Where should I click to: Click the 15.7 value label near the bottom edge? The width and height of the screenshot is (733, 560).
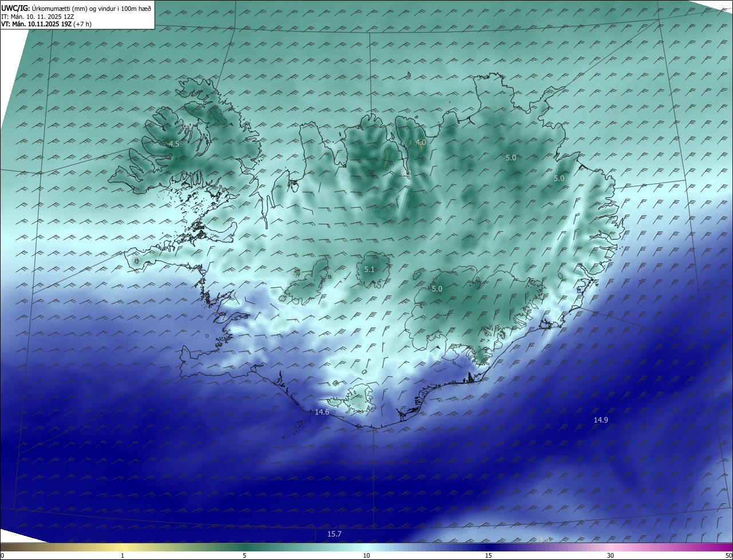point(334,534)
